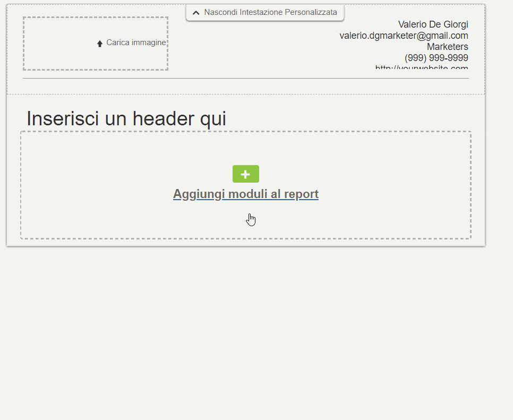Select the email valerio.dgmarketer@gmail.com
This screenshot has width=513, height=420.
(404, 36)
